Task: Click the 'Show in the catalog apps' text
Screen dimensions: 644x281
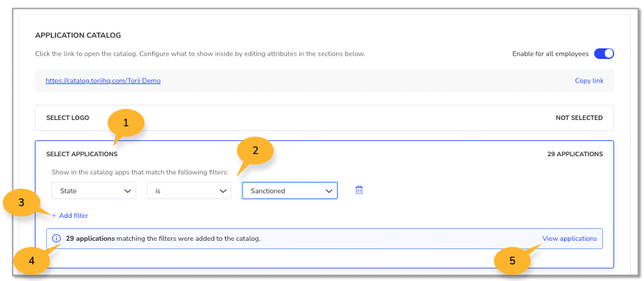Action: pos(140,172)
